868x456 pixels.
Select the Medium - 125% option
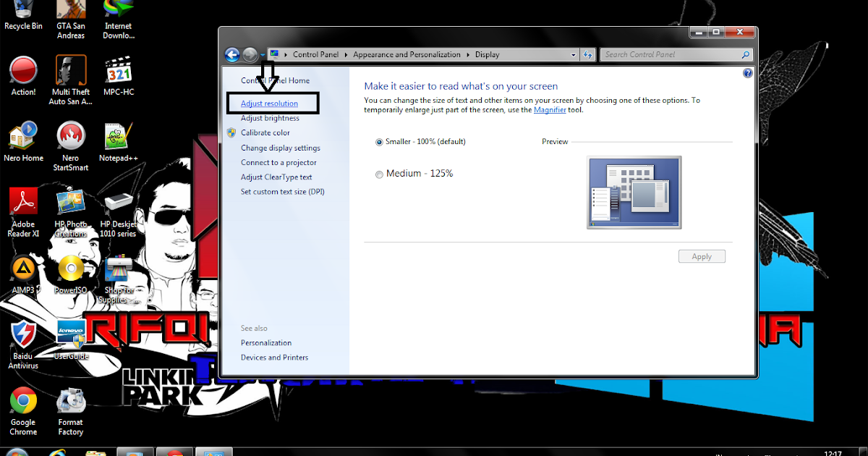(379, 174)
